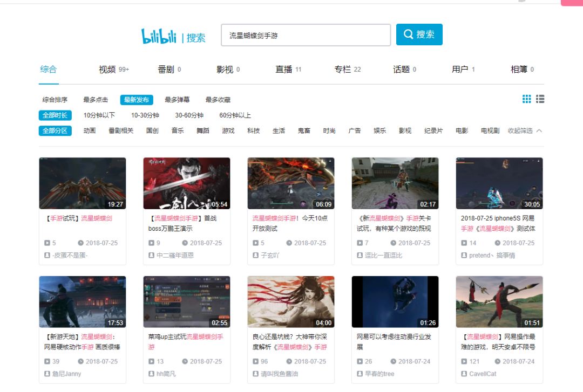Sort results by 最多弹幕
The width and height of the screenshot is (583, 392).
tap(177, 100)
